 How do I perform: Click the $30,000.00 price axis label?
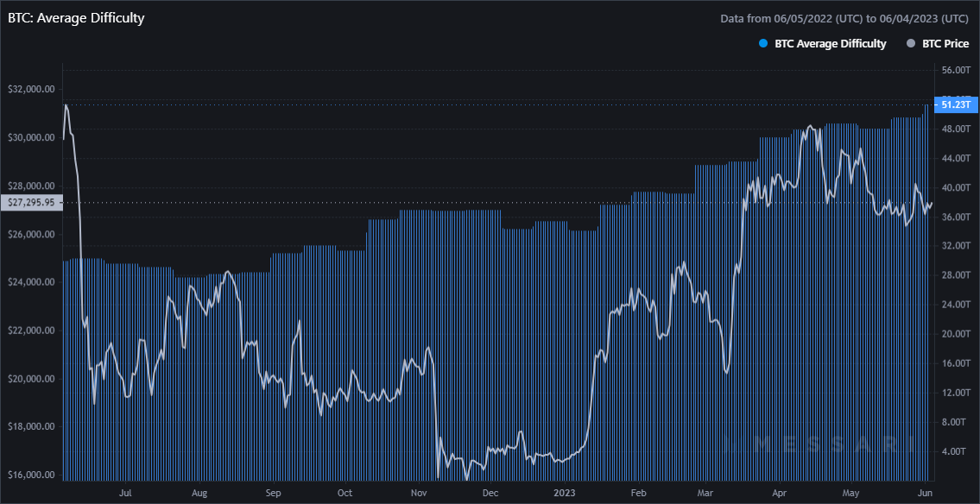pos(31,137)
